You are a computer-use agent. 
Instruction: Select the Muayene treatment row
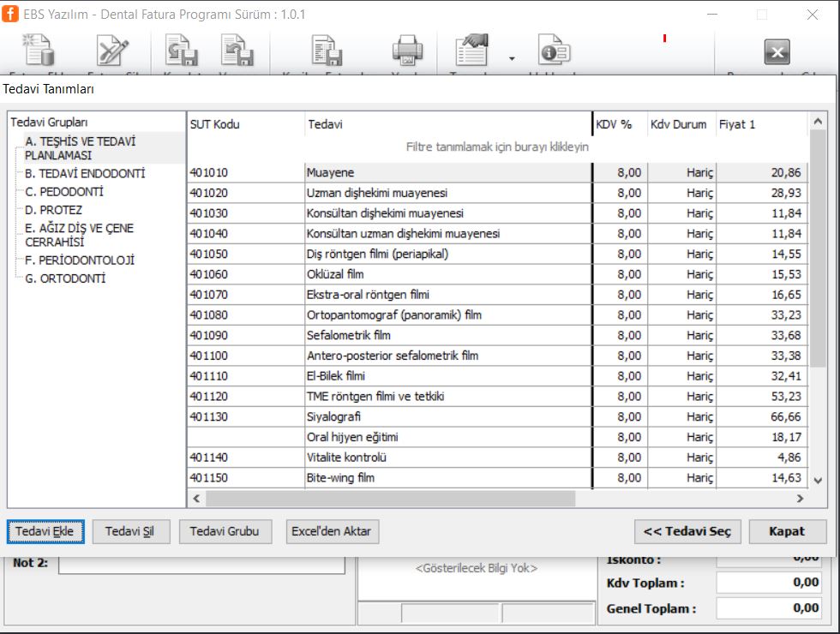click(497, 172)
